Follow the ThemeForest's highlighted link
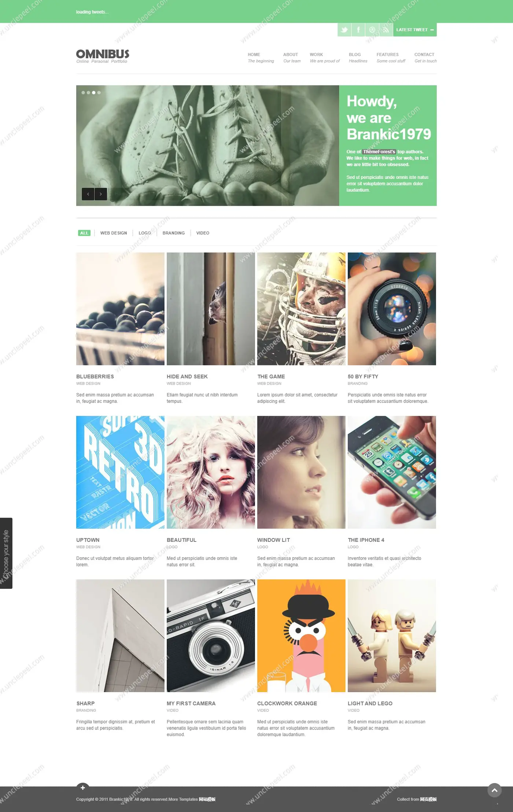The image size is (513, 812). point(379,152)
